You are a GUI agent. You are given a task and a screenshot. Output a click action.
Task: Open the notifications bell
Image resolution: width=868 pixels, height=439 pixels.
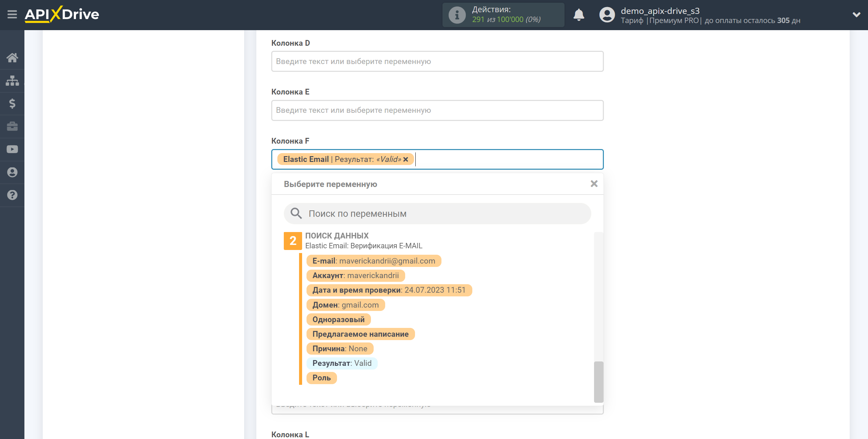click(579, 15)
